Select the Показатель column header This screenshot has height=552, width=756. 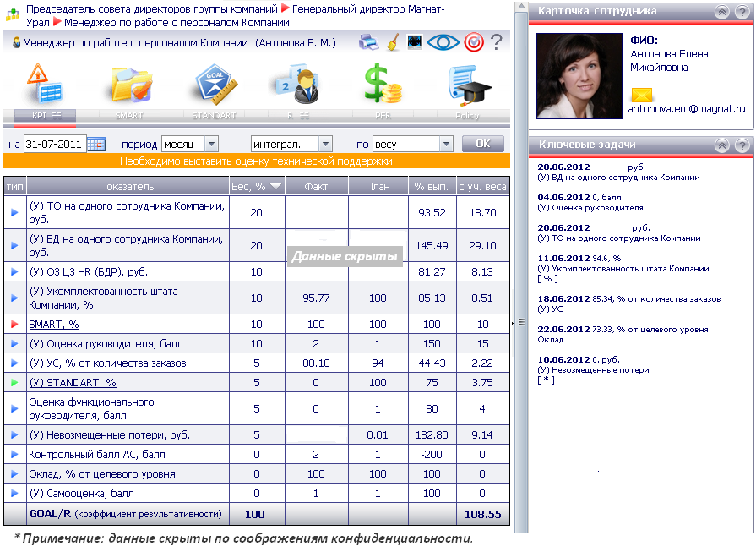(128, 186)
